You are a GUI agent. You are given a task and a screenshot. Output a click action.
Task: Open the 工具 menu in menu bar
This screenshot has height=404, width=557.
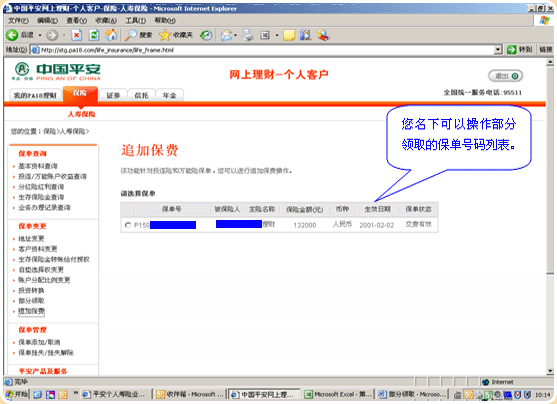coord(135,21)
